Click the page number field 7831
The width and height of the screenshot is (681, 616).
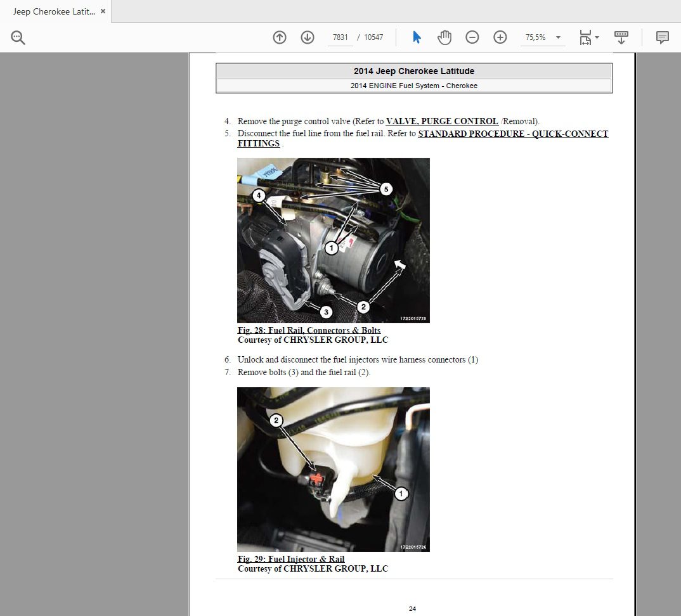[340, 37]
